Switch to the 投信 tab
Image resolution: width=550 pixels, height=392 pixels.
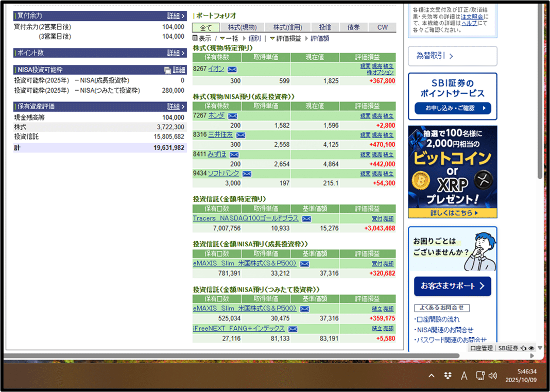324,27
